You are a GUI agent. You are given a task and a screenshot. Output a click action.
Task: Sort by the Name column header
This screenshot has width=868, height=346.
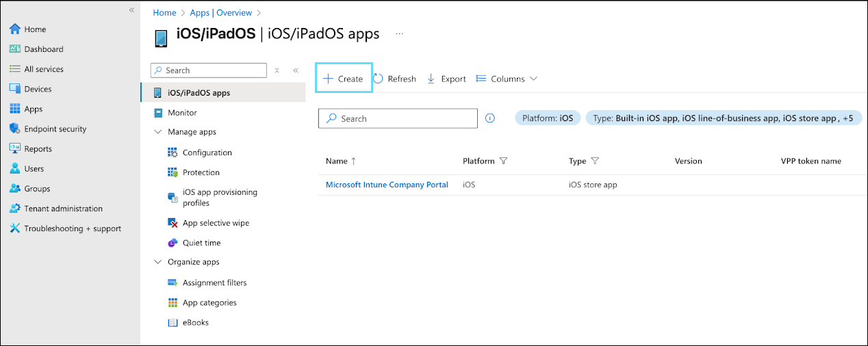(341, 161)
